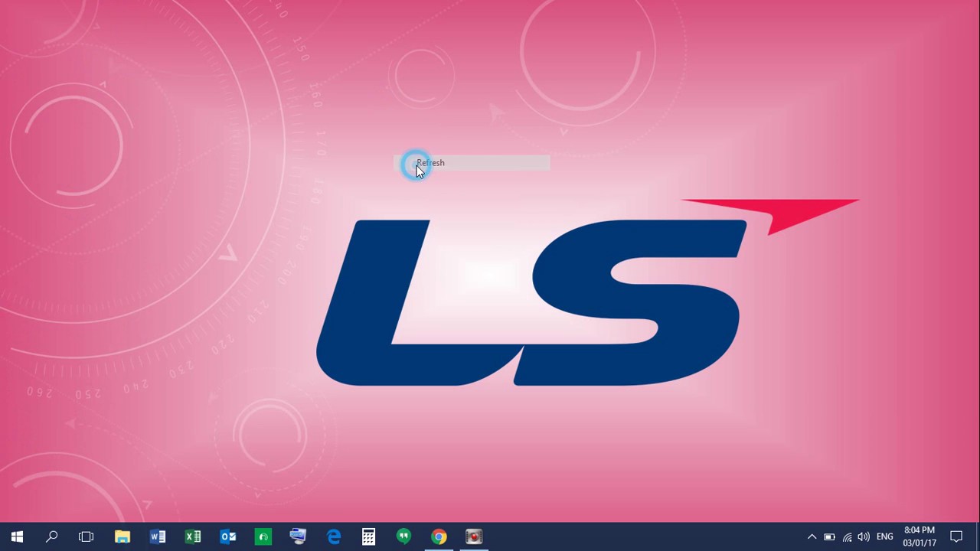
Task: Open Google Hangouts from the taskbar
Action: [x=404, y=536]
